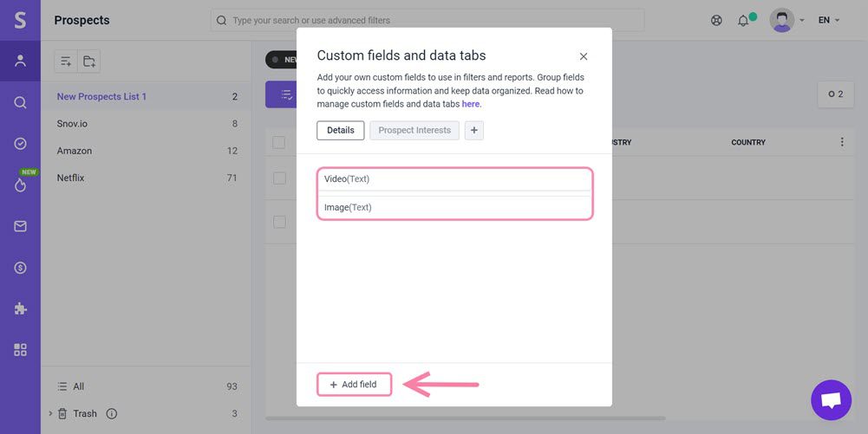Image resolution: width=868 pixels, height=434 pixels.
Task: Open the verifier checkmark sidebar icon
Action: 20,144
